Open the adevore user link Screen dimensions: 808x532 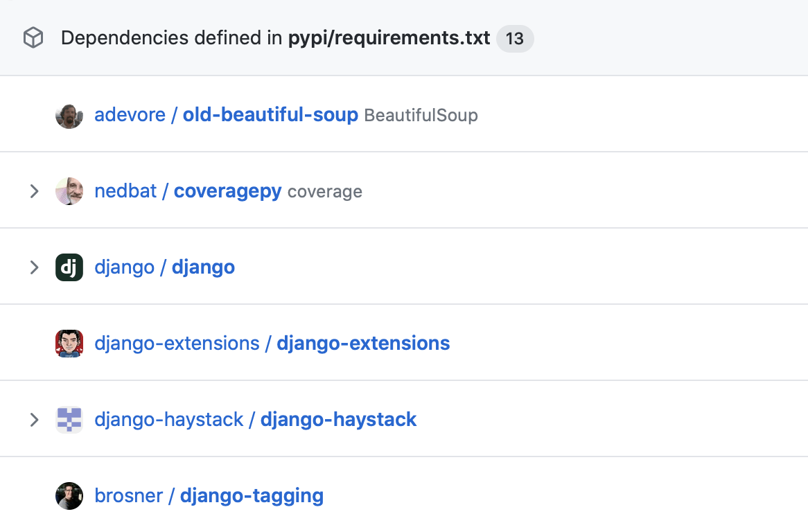click(x=130, y=115)
